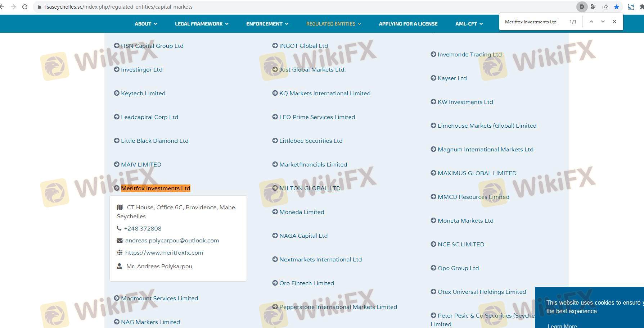Open the meritfoxfx.com website link
644x328 pixels.
[164, 253]
